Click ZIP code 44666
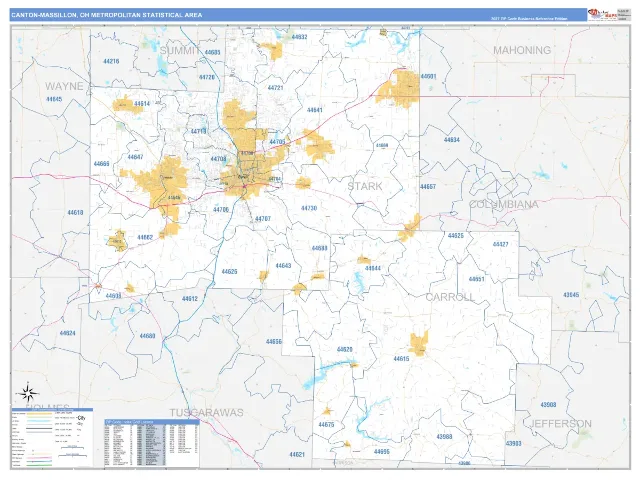 [x=101, y=164]
